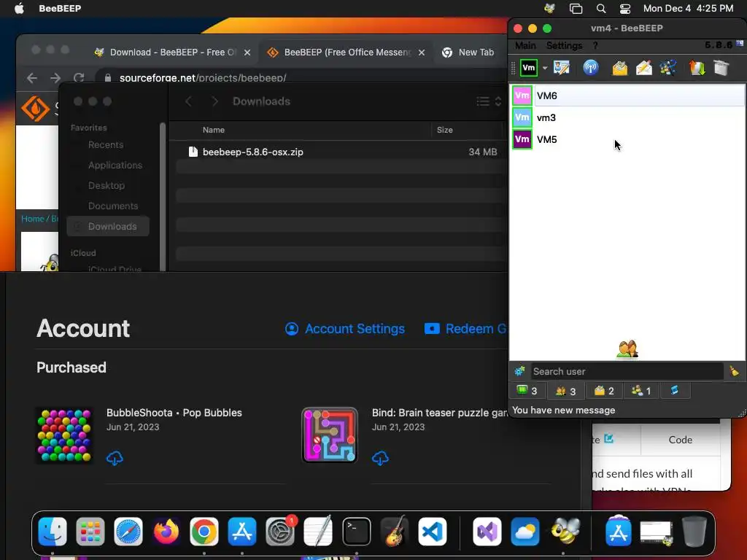747x560 pixels.
Task: Select Applications in Finder sidebar
Action: pos(115,166)
